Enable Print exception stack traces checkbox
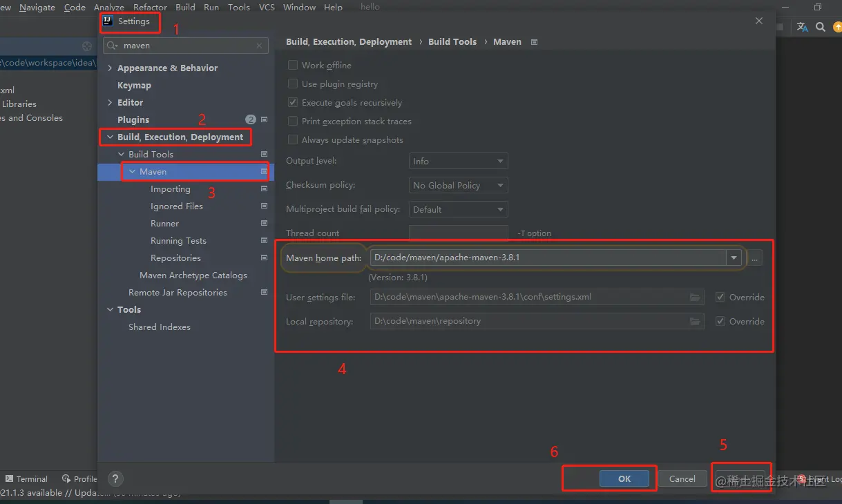The width and height of the screenshot is (842, 504). click(293, 121)
